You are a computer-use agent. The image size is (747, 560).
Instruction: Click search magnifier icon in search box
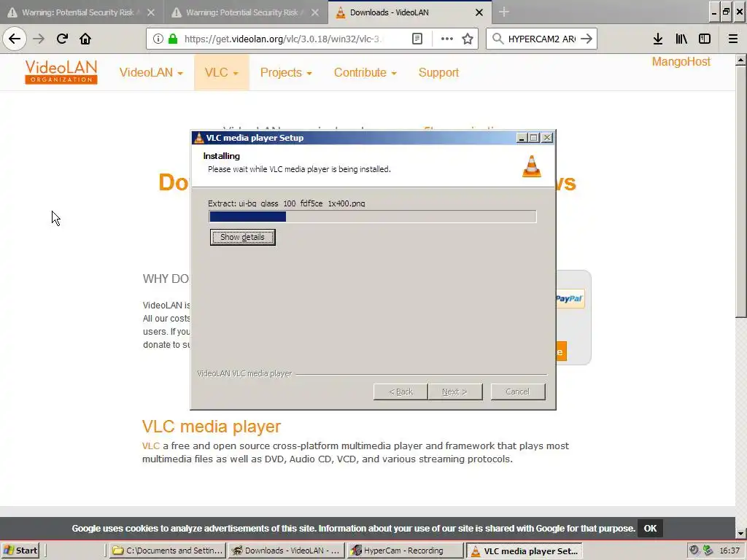coord(498,39)
